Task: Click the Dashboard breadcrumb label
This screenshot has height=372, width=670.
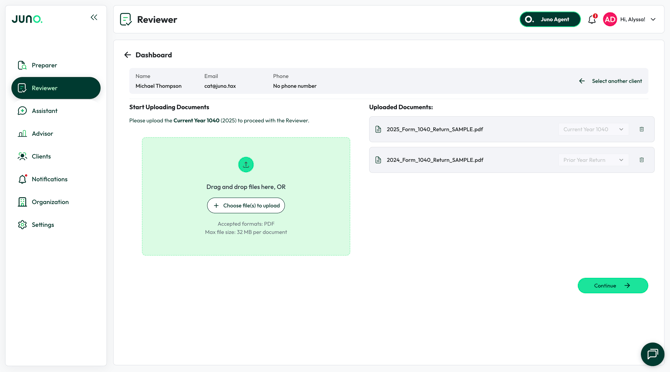Action: coord(154,55)
